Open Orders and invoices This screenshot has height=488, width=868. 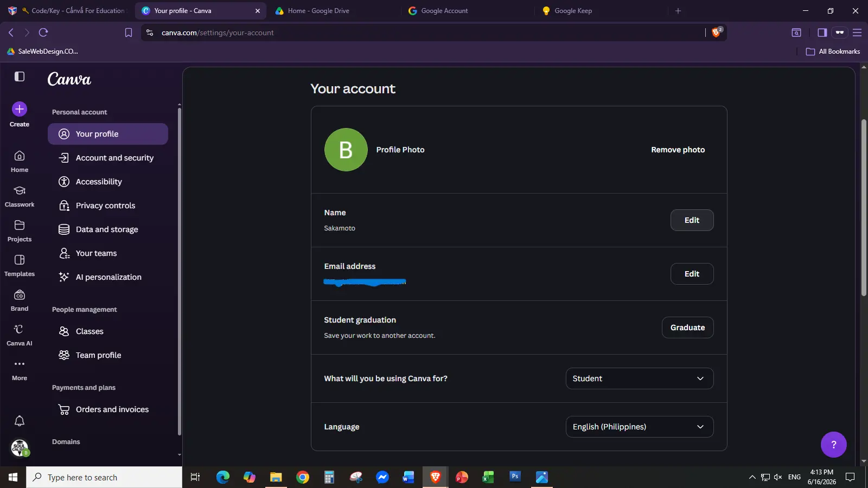[108, 409]
